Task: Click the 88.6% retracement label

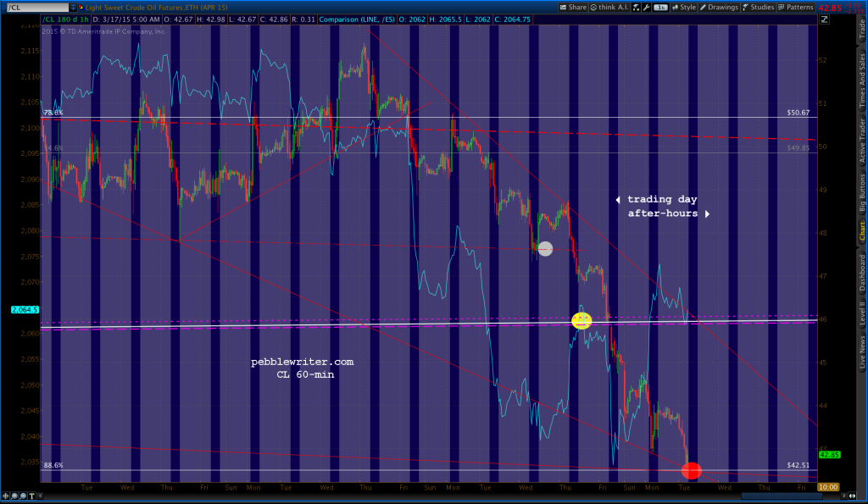Action: (x=53, y=465)
